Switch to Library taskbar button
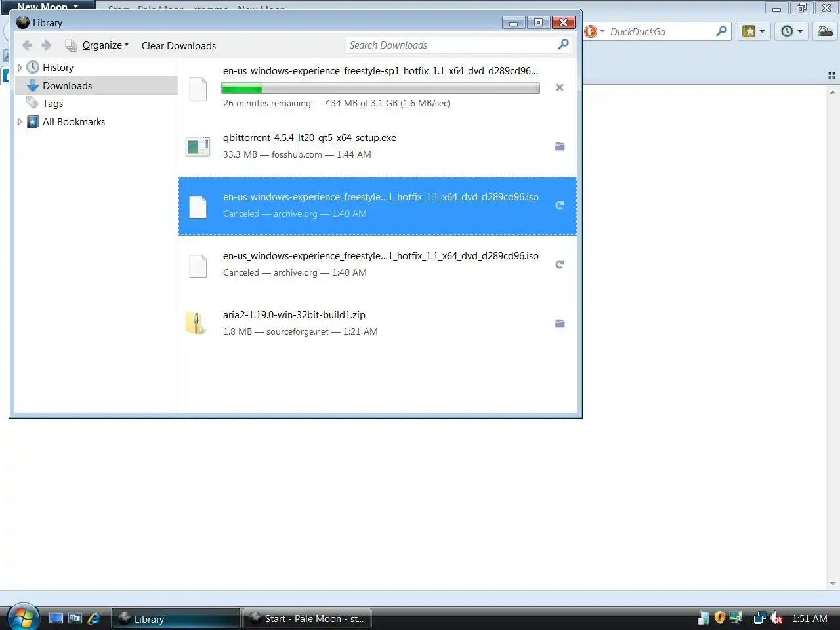This screenshot has width=840, height=630. (175, 619)
